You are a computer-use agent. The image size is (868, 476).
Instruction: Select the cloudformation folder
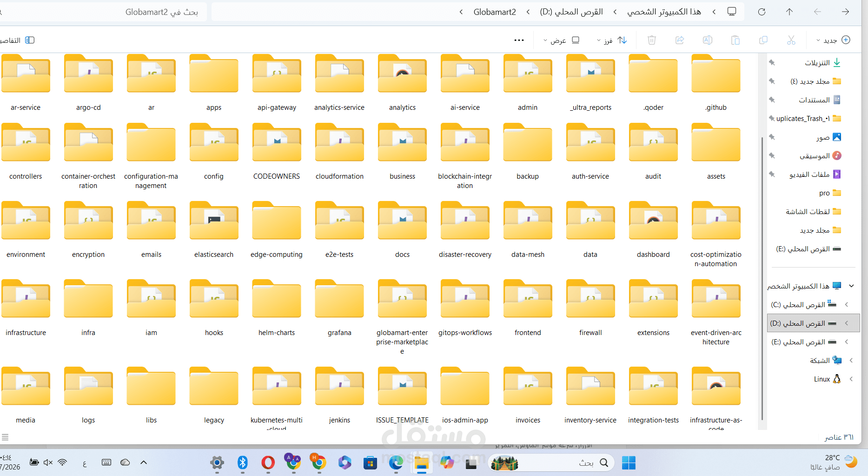click(339, 153)
